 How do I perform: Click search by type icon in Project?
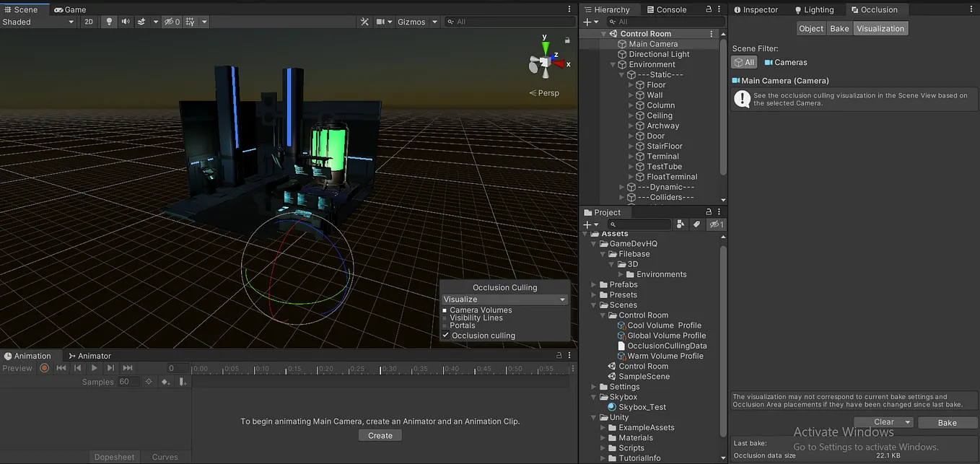click(681, 224)
